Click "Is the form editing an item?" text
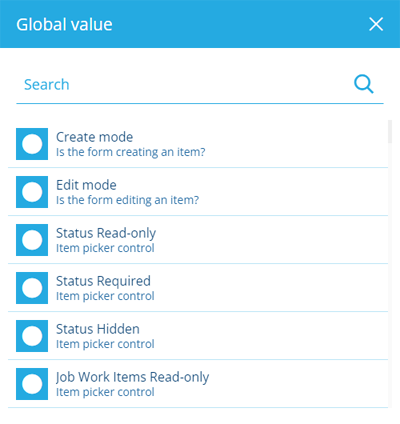The image size is (400, 424). (x=127, y=200)
